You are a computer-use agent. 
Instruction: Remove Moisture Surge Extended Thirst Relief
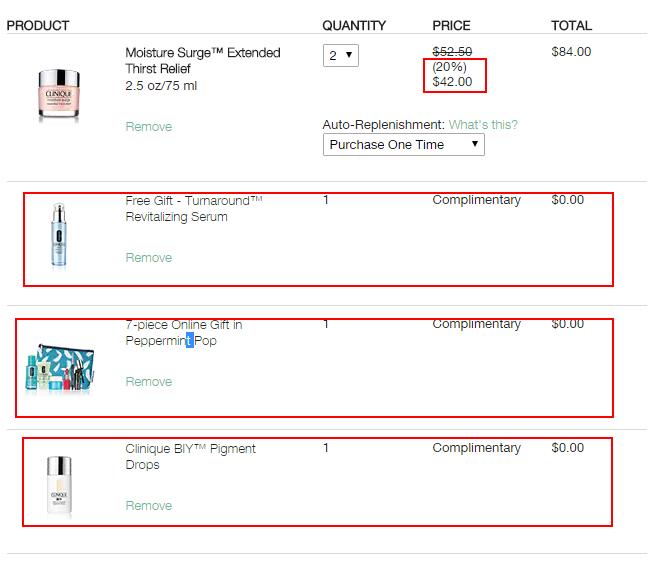coord(148,127)
